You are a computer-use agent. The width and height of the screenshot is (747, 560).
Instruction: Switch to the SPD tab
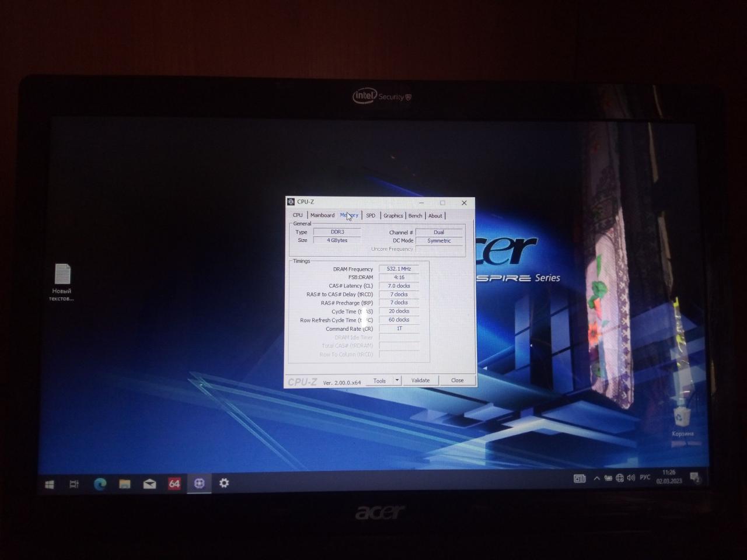coord(371,216)
